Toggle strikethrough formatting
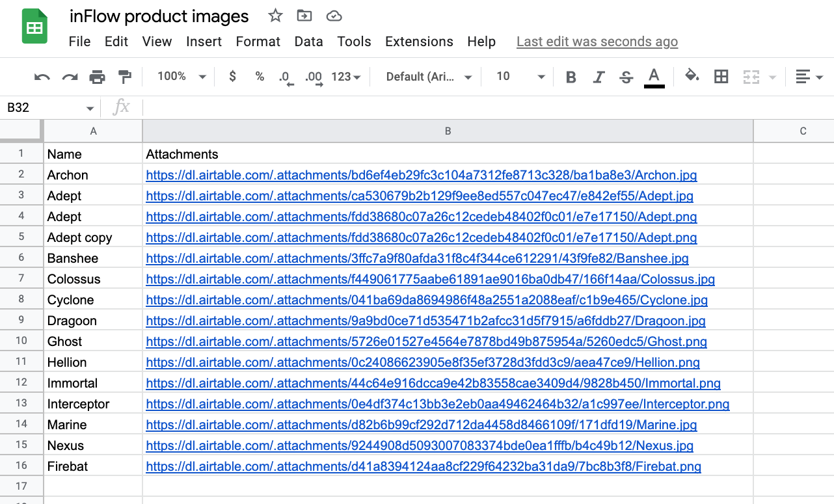 coord(626,77)
